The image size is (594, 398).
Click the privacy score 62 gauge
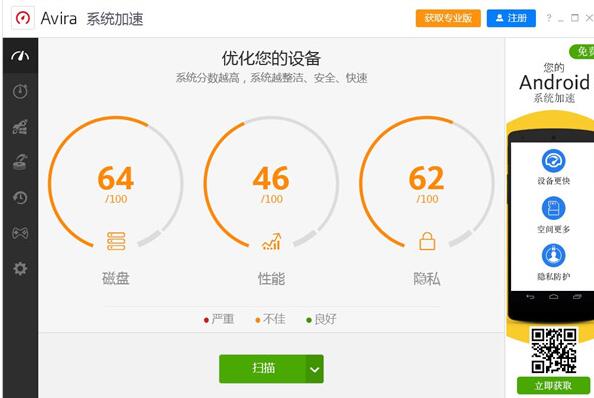[x=427, y=183]
